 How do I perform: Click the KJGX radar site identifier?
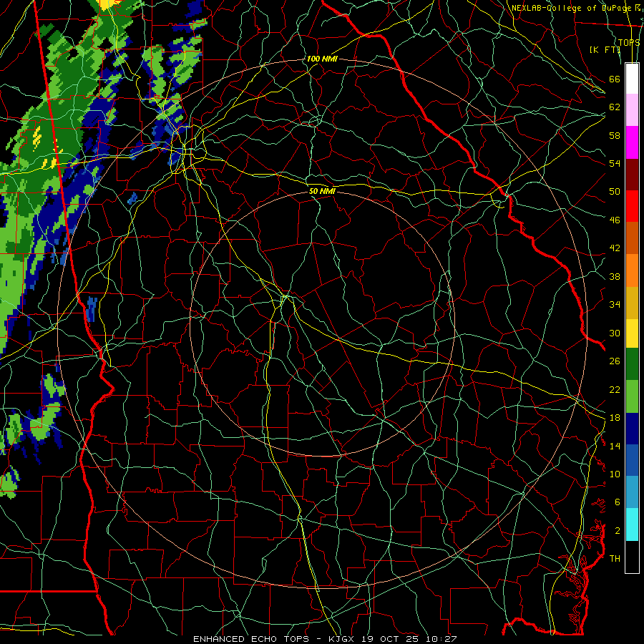click(x=343, y=639)
